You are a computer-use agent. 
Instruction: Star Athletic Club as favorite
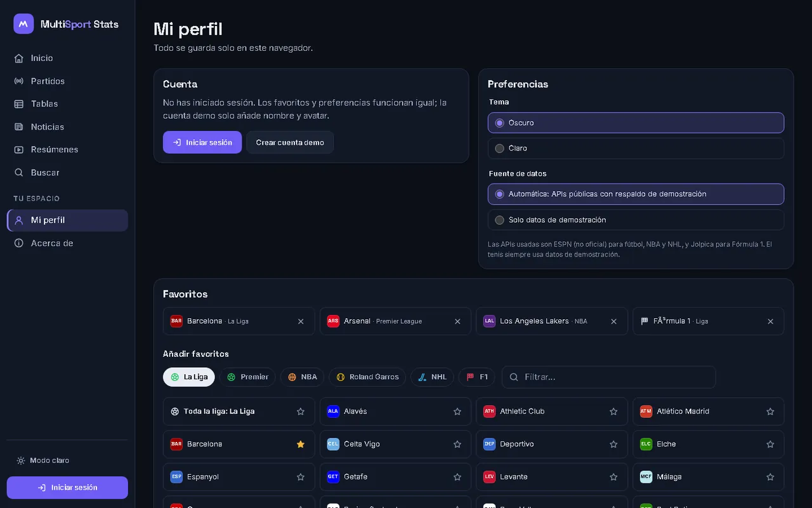(613, 411)
